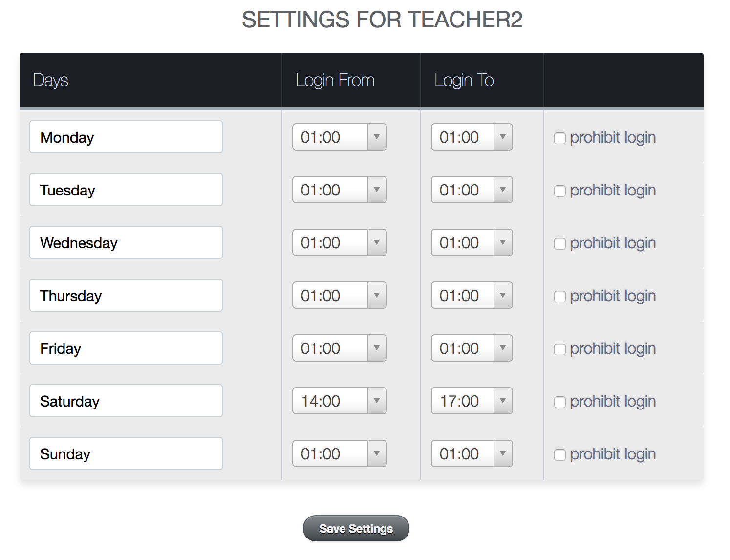Click the Login To column header
The image size is (730, 560).
pos(464,80)
